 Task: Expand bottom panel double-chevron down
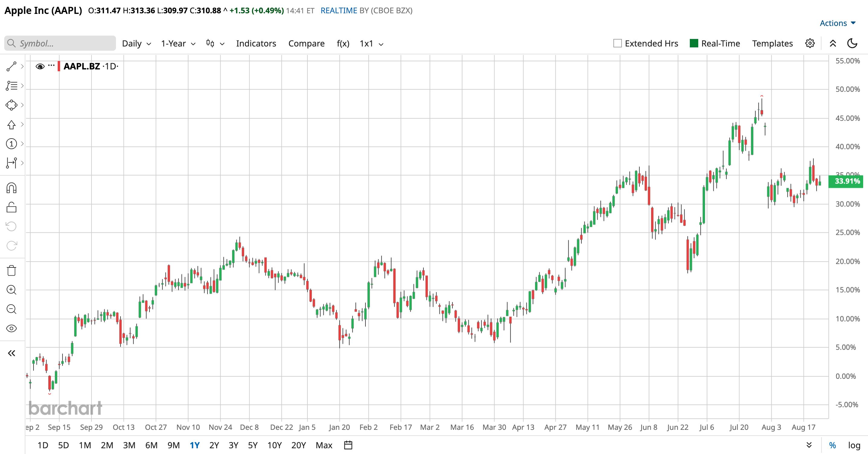[809, 445]
